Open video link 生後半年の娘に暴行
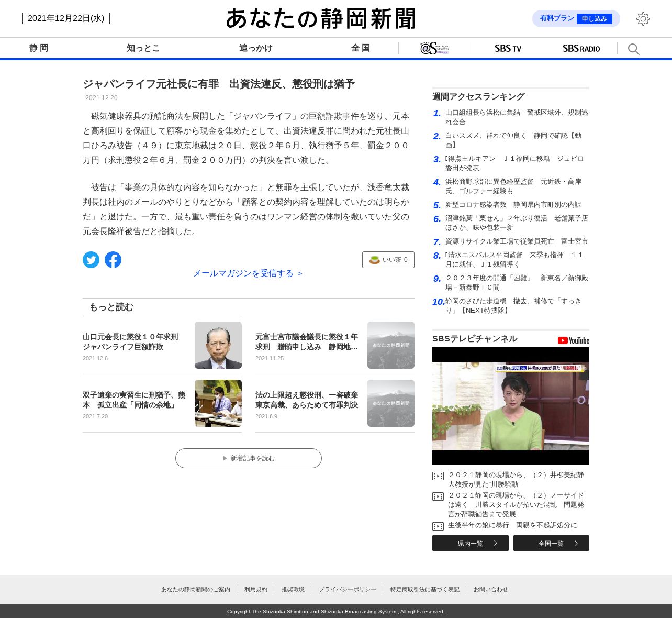Screen dimensions: 672x618 tap(512, 525)
